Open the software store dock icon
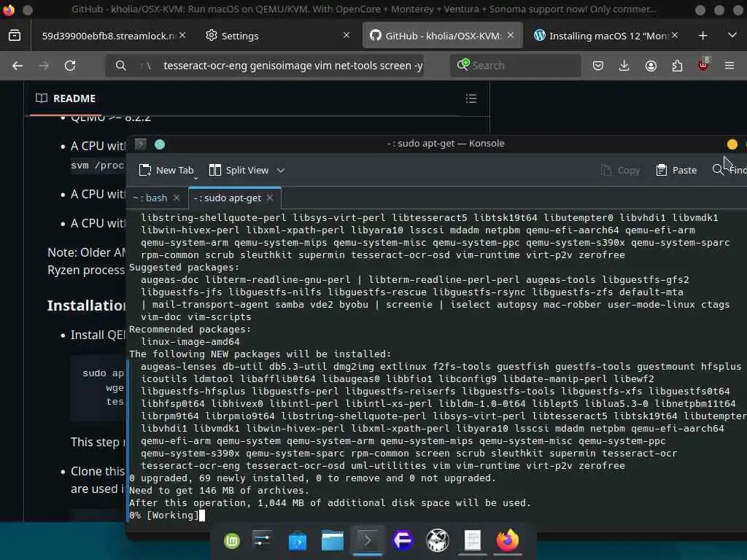 298,541
